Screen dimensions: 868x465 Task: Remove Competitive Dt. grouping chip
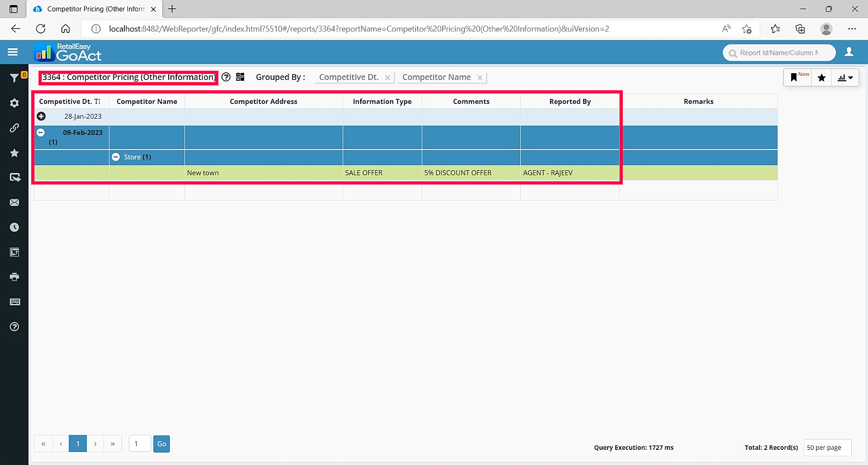pyautogui.click(x=387, y=77)
